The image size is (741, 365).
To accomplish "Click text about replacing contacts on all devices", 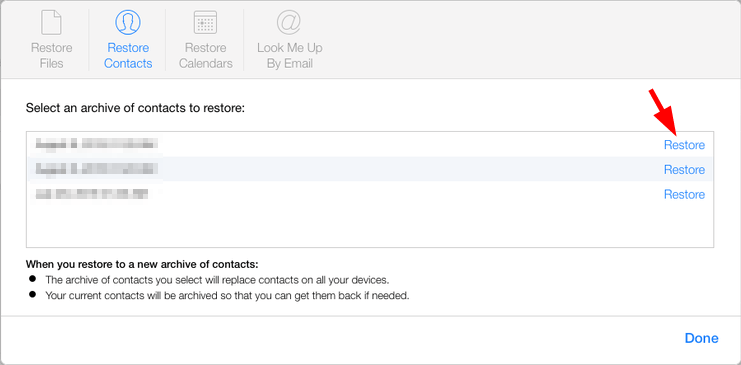I will tap(217, 279).
